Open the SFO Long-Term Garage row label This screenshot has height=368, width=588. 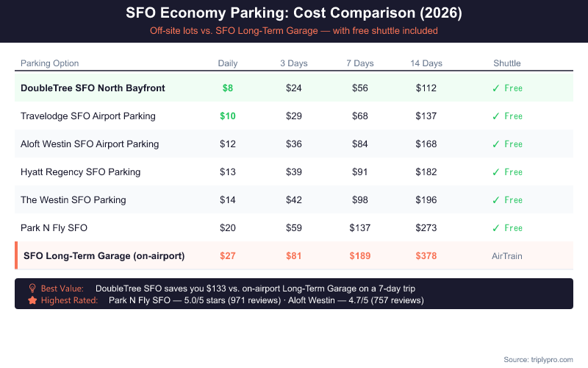tap(104, 256)
